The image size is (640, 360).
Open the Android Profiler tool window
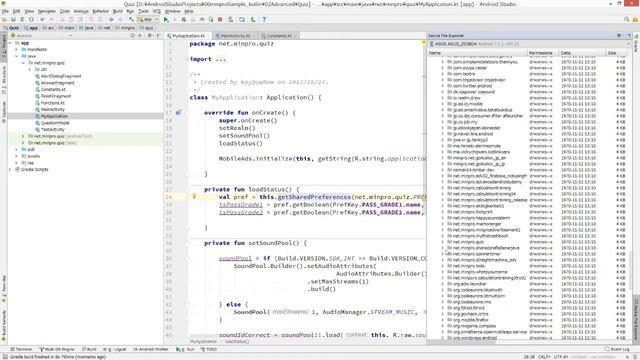click(x=151, y=349)
